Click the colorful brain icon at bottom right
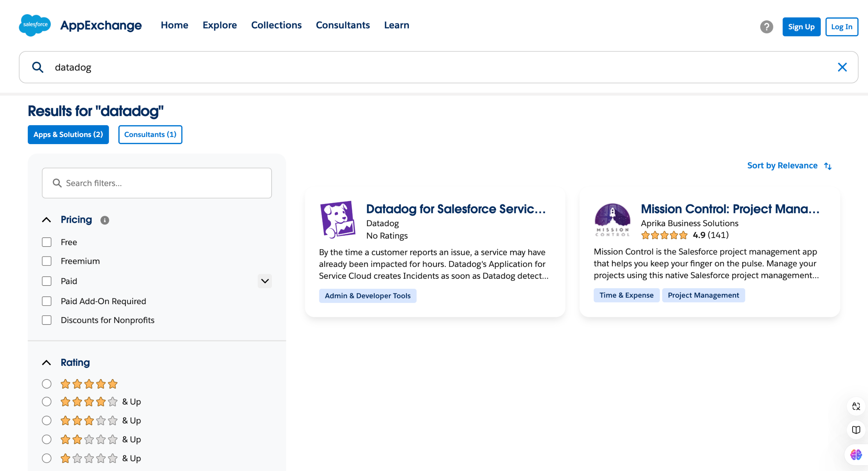868x471 pixels. pyautogui.click(x=856, y=454)
